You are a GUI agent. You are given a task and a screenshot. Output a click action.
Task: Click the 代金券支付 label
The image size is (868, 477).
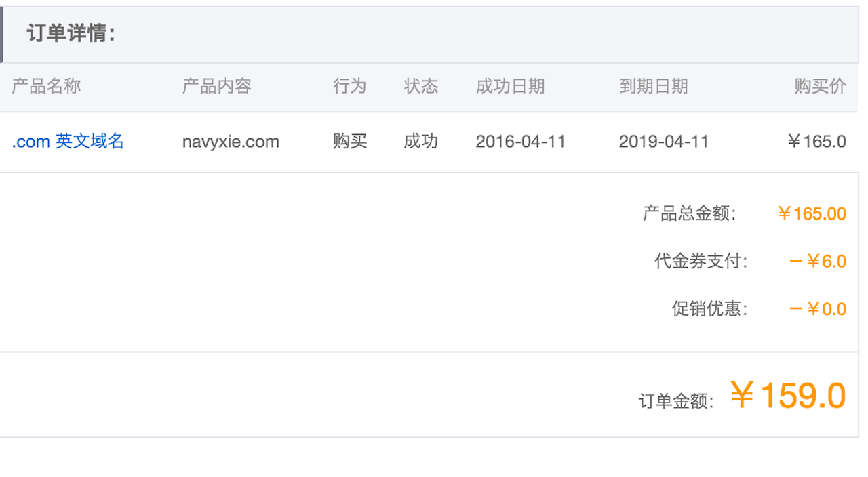[701, 262]
